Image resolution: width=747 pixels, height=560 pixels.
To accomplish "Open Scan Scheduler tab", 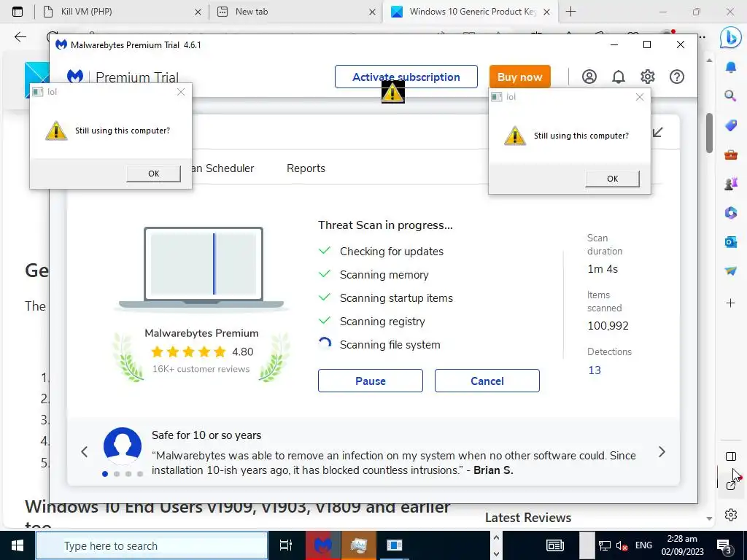I will [x=223, y=168].
